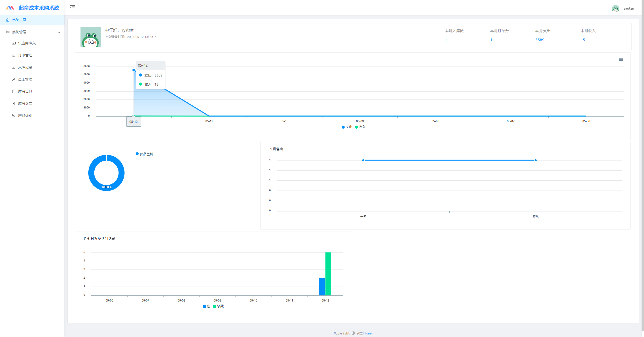Go to 系统主页 in the sidebar
Screen dimensions: 644x337
19,20
